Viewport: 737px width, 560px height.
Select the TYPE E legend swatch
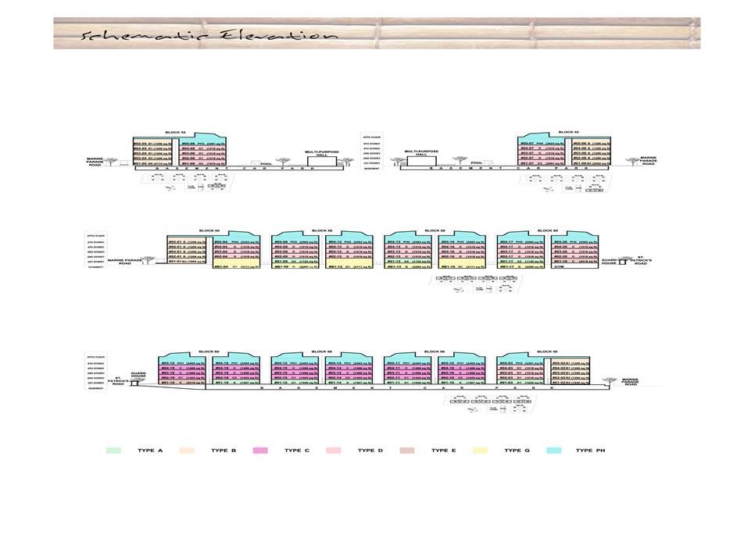click(407, 451)
